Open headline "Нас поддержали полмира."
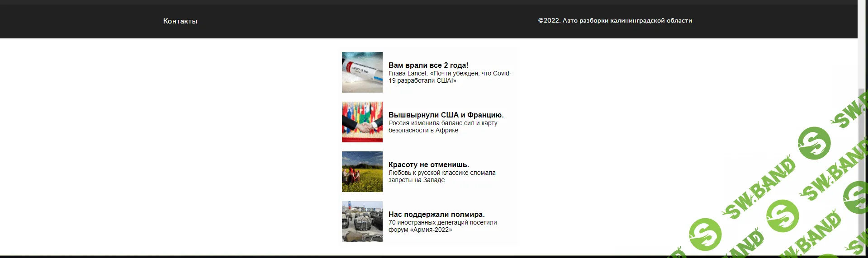The height and width of the screenshot is (258, 868). (436, 214)
